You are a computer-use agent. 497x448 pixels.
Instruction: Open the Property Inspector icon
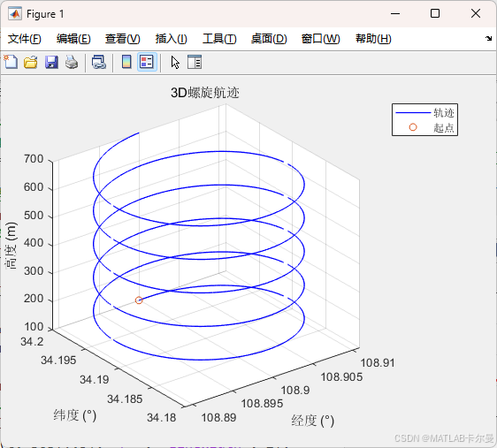coord(195,62)
